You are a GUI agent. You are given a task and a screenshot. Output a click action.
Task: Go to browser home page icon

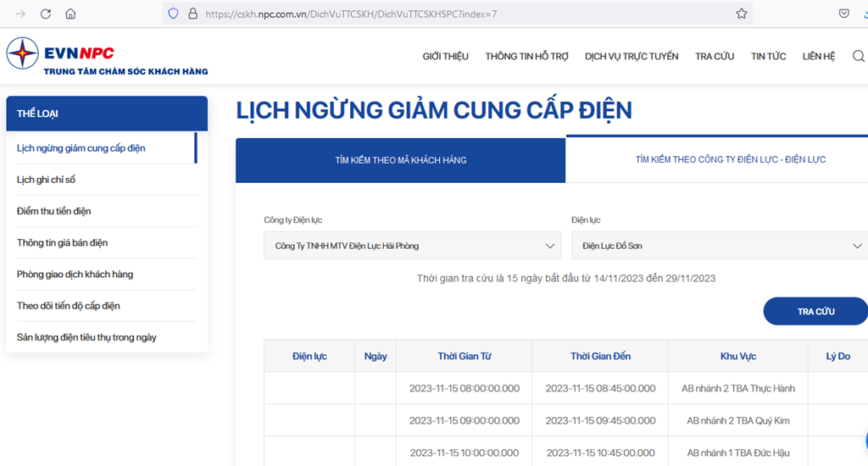pos(70,14)
